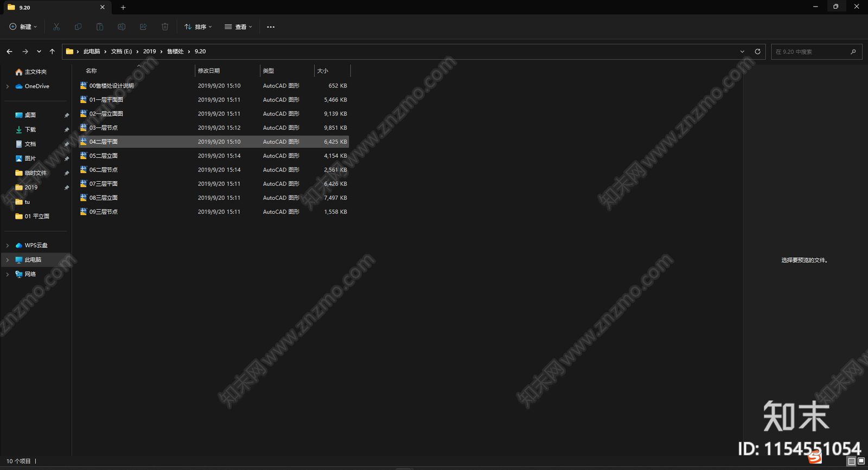Image resolution: width=868 pixels, height=470 pixels.
Task: Click the Paste clipboard icon
Action: [x=100, y=27]
